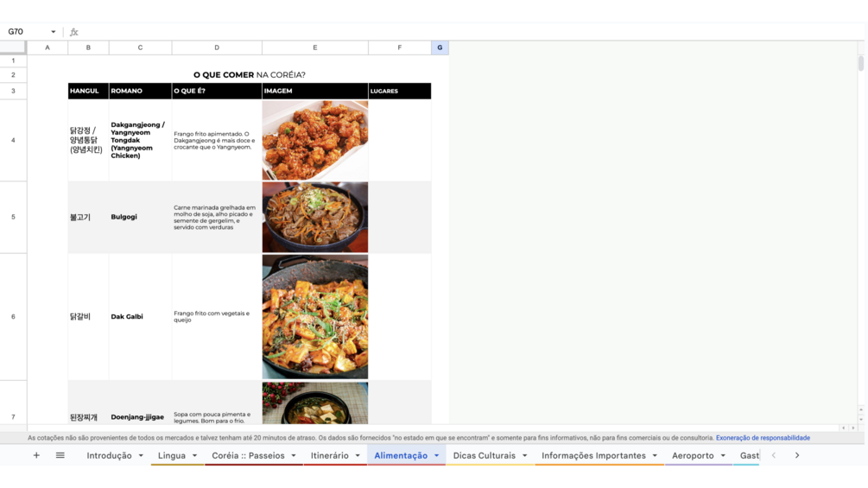Screen dimensions: 868x488
Task: Select column C header
Action: [x=141, y=48]
